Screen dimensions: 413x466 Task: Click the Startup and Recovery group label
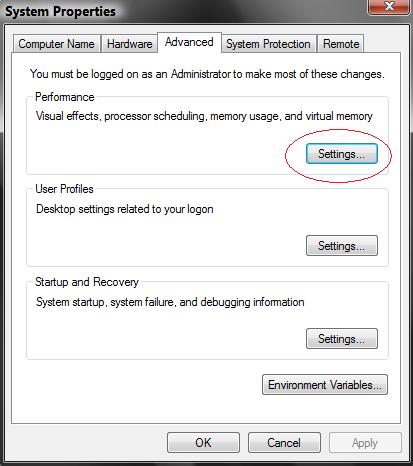pos(87,282)
